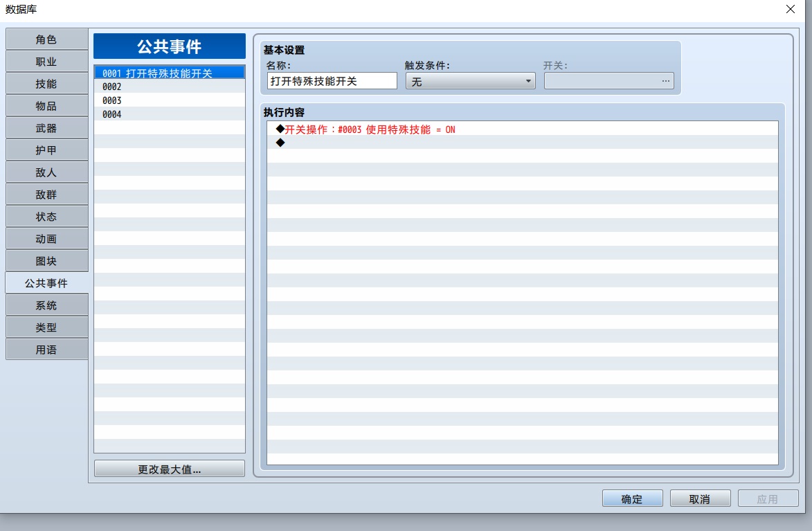
Task: Go to the 状态 tab
Action: pos(46,217)
